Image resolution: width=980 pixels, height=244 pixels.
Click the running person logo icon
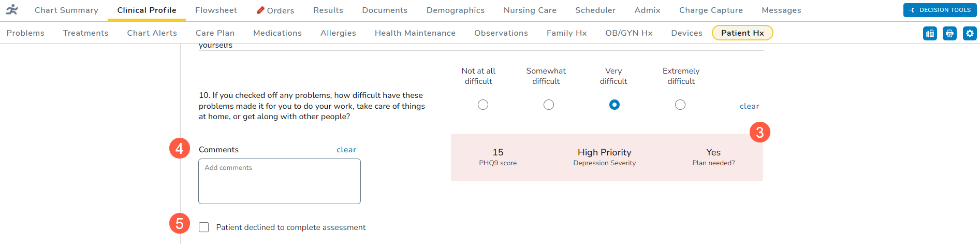(12, 10)
